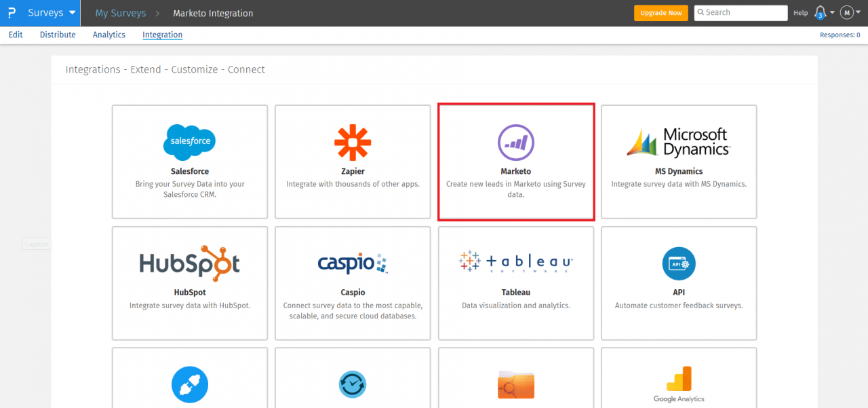The image size is (868, 408).
Task: Open the API integration tile
Action: tap(678, 263)
